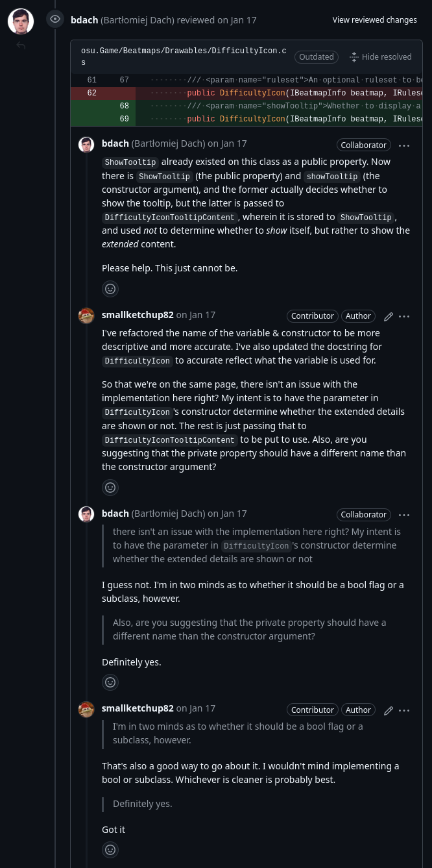Click the "Outdated" badge label
This screenshot has width=432, height=868.
coord(317,57)
